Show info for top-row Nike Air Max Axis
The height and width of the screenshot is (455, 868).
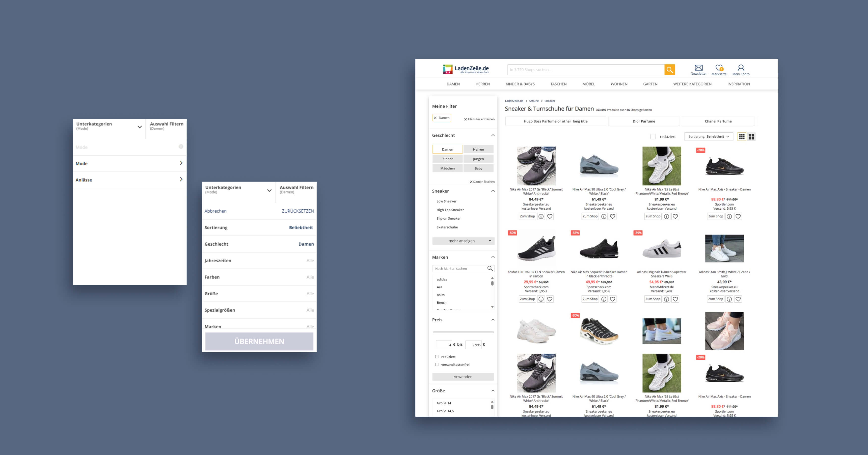click(x=729, y=217)
